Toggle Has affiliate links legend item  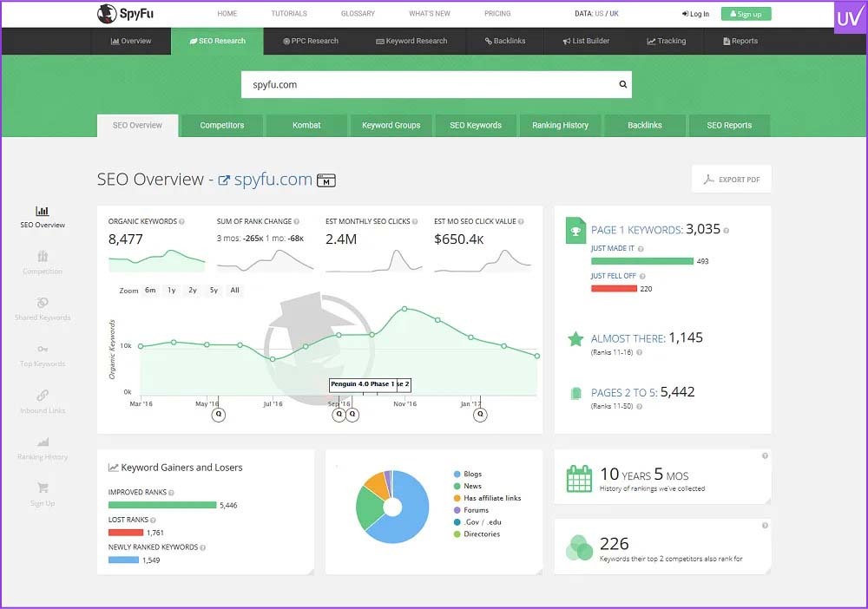tap(487, 498)
